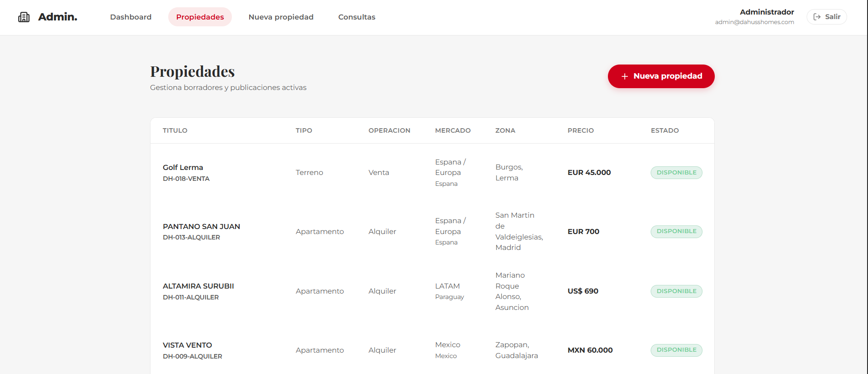Click the plus icon on Nueva propiedad button
Viewport: 868px width, 374px height.
coord(624,76)
